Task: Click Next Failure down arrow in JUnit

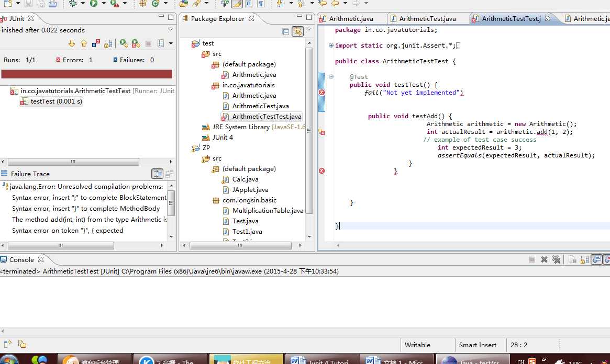Action: tap(72, 43)
